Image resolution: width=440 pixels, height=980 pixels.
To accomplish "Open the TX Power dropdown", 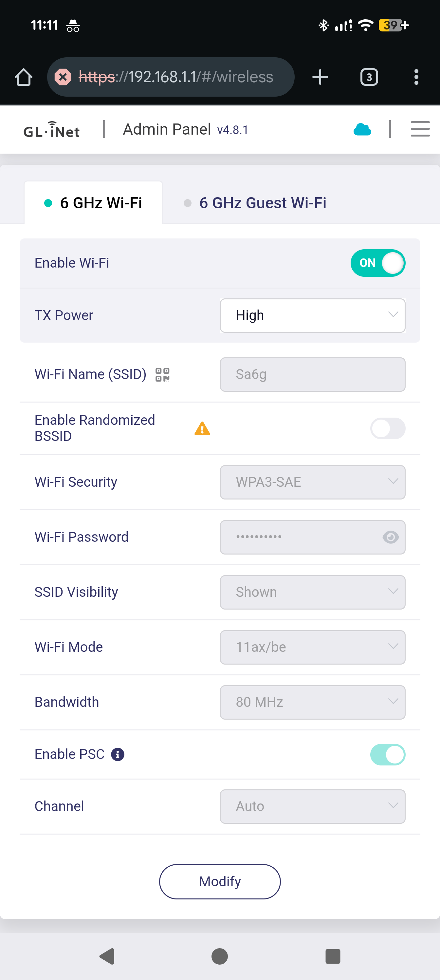I will click(312, 315).
